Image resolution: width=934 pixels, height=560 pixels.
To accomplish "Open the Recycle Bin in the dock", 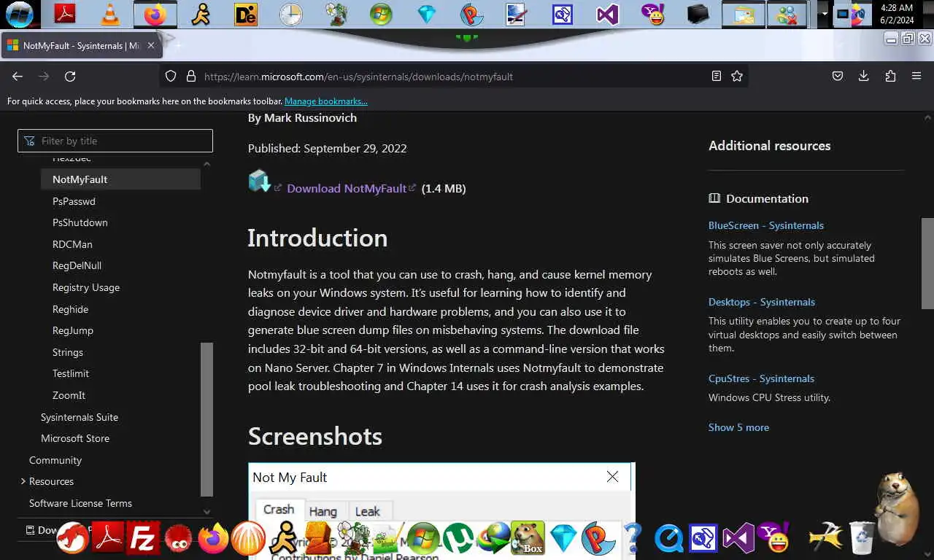I will click(x=862, y=537).
